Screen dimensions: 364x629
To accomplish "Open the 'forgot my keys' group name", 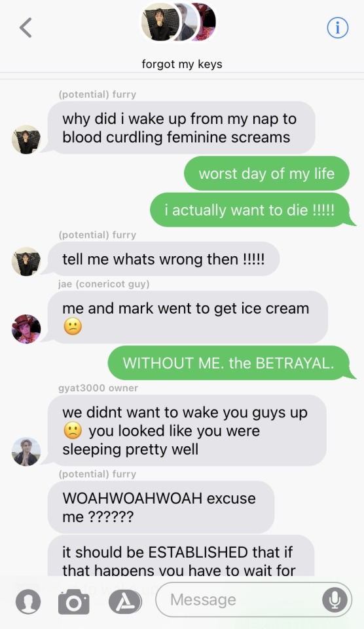I will pos(182,64).
